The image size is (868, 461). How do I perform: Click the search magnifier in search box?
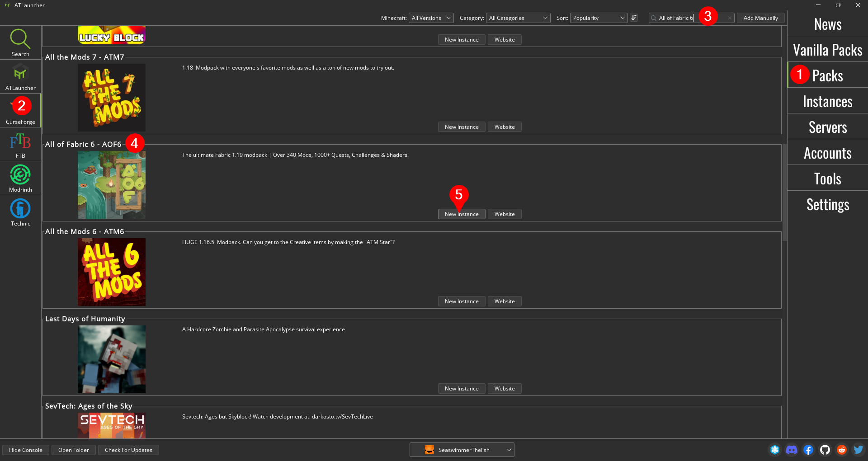654,18
